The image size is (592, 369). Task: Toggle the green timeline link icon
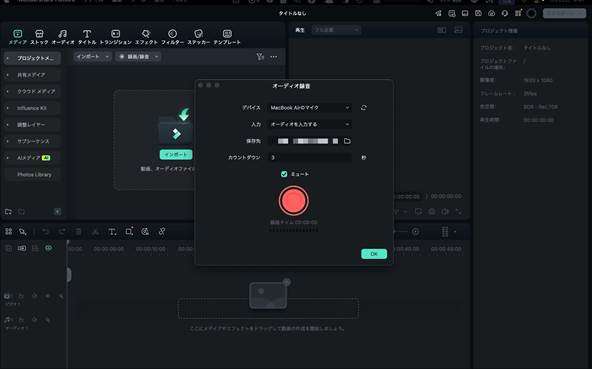pos(49,248)
